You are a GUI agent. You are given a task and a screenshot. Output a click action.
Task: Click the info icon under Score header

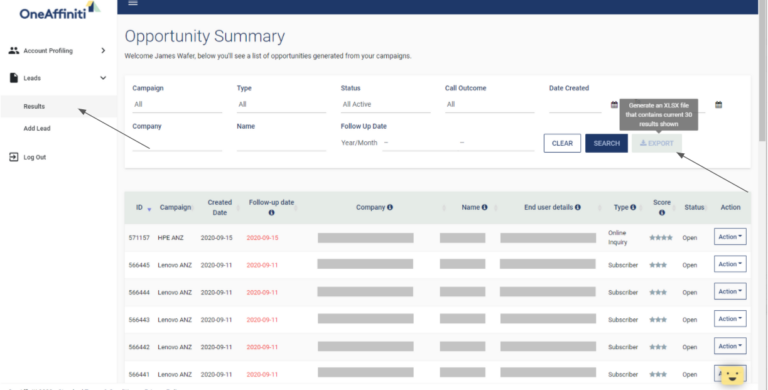[x=662, y=213]
